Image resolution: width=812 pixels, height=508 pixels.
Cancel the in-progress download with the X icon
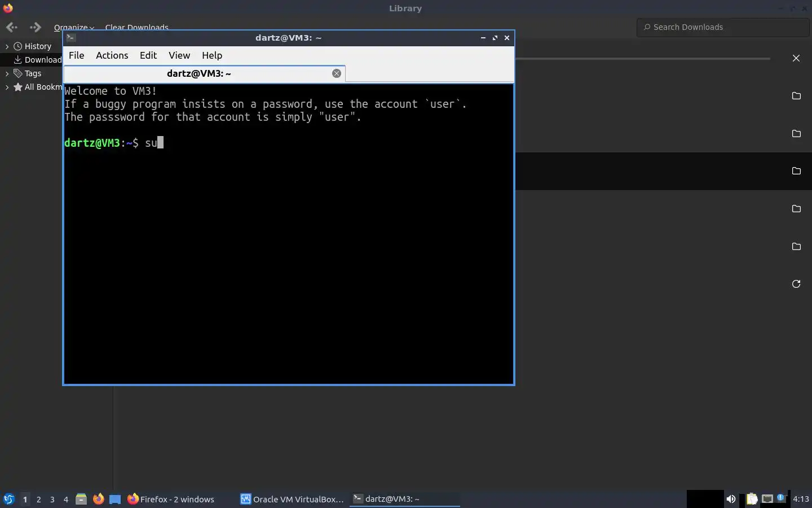click(x=796, y=58)
